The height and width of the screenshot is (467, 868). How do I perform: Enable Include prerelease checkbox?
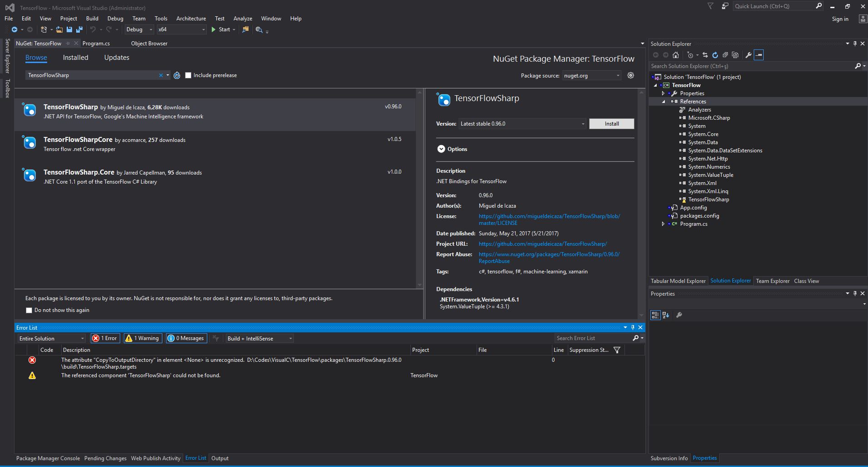[188, 75]
